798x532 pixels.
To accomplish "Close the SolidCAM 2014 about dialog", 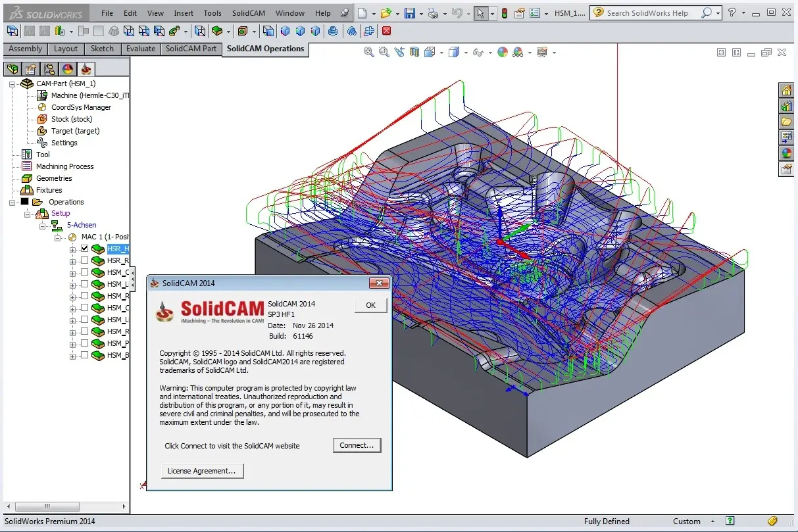I will pos(379,283).
